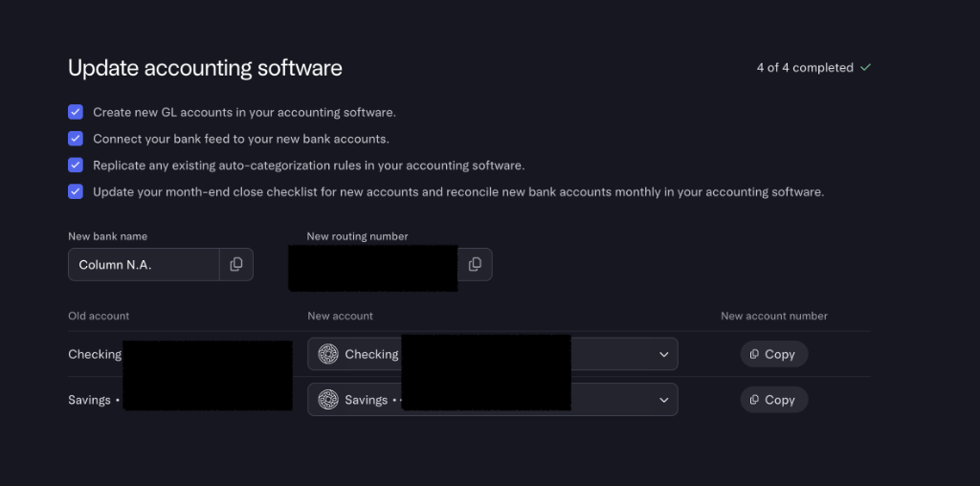Click the Replicate auto-categorization rules text
This screenshot has width=980, height=486.
(309, 166)
